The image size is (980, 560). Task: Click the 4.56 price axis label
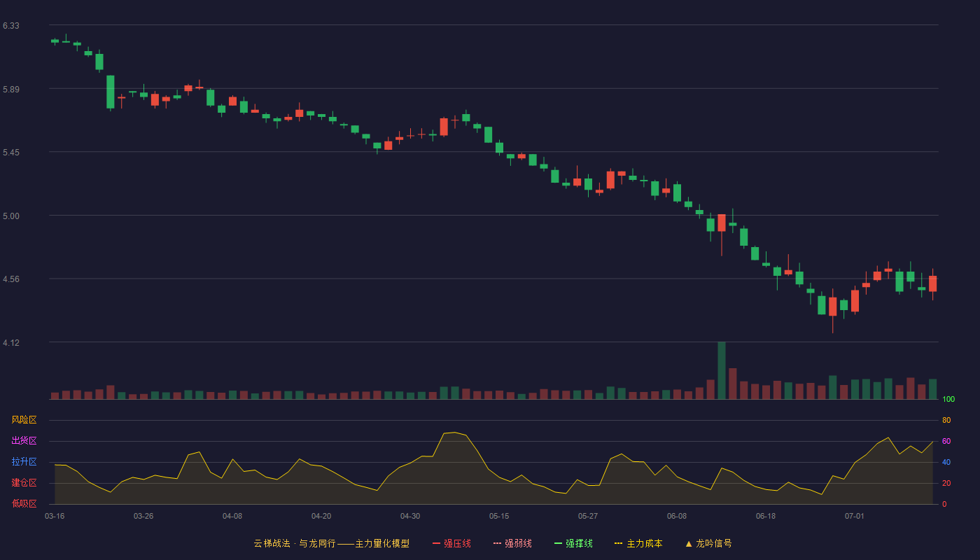[11, 279]
